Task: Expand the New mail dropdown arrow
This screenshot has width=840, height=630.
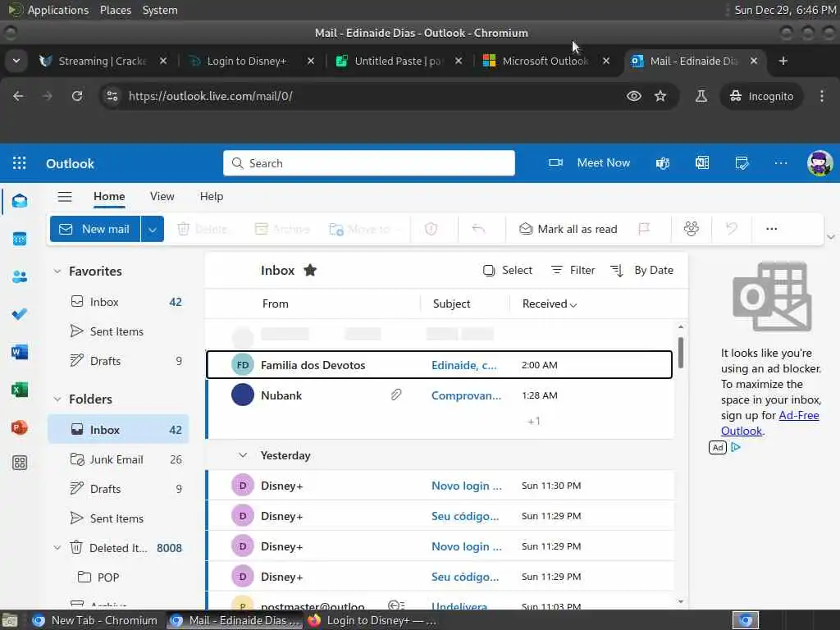Action: 152,230
